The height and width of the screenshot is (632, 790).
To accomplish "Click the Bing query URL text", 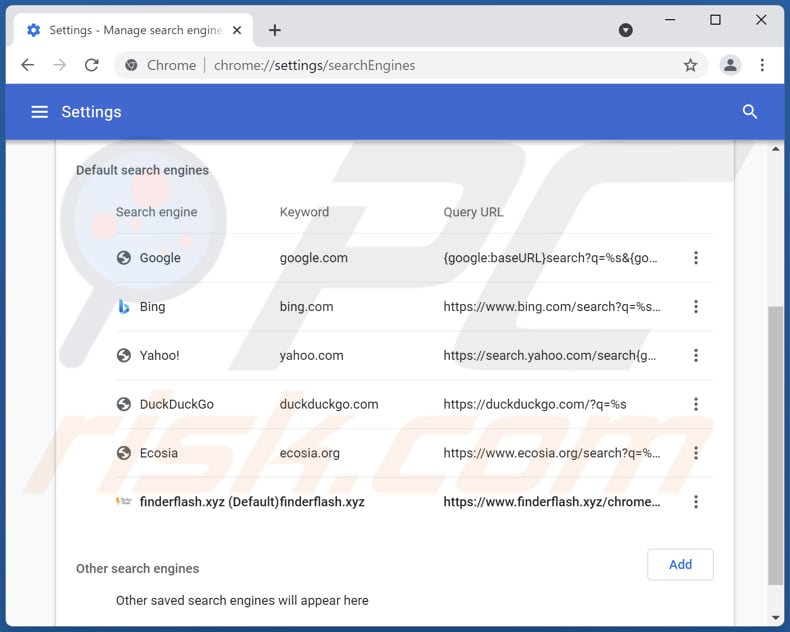I will point(552,306).
